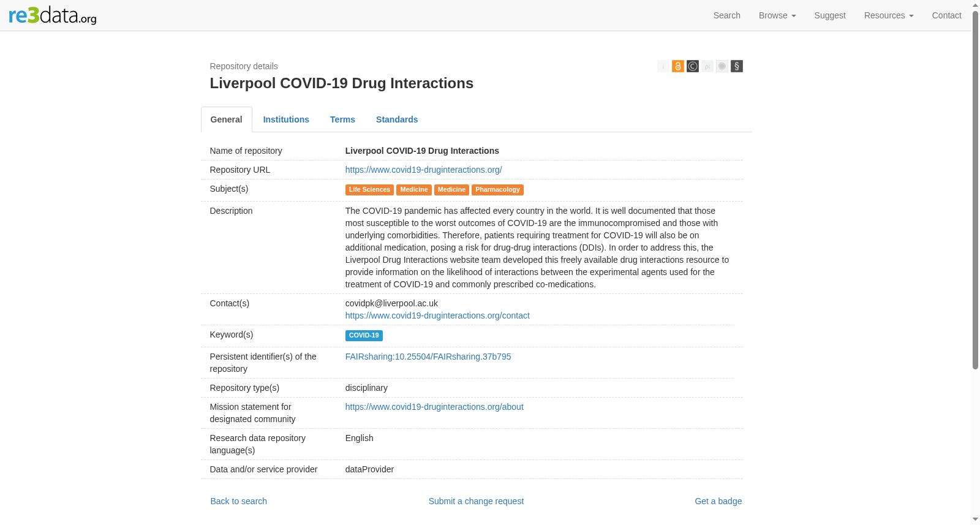This screenshot has width=980, height=525.
Task: Click the section sign policy icon
Action: (737, 66)
